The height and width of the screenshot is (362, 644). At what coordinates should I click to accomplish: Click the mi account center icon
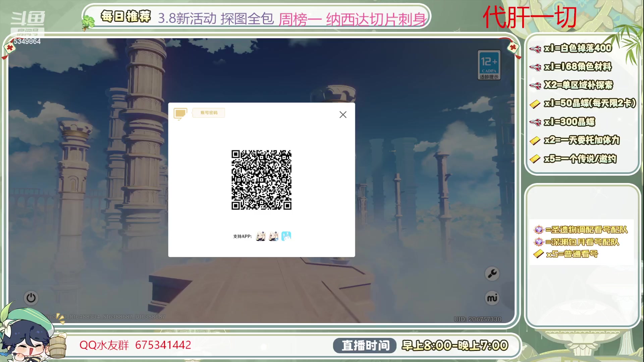tap(492, 298)
